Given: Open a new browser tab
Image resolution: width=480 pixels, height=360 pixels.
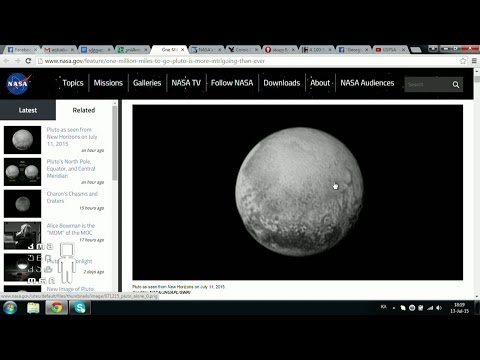Looking at the screenshot, I should pyautogui.click(x=415, y=50).
